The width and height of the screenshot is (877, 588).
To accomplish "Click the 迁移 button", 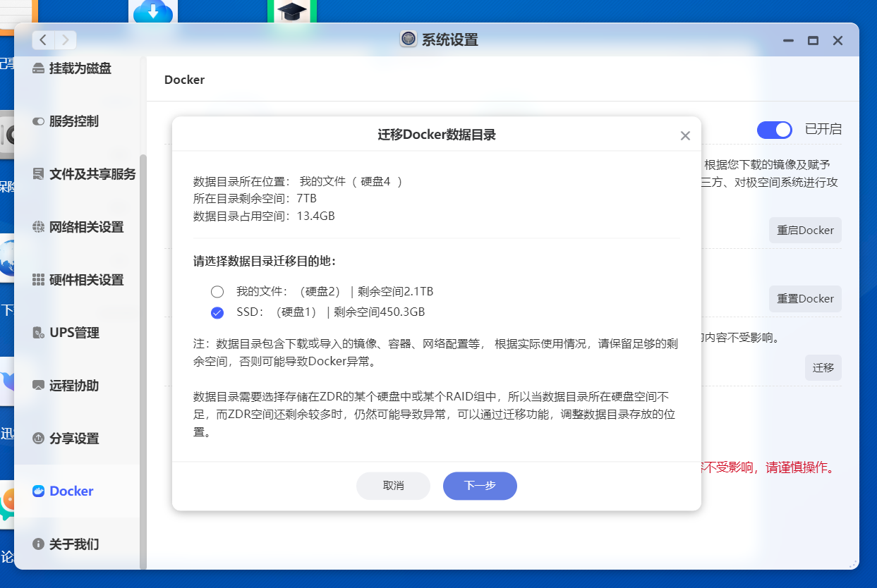I will (x=823, y=367).
